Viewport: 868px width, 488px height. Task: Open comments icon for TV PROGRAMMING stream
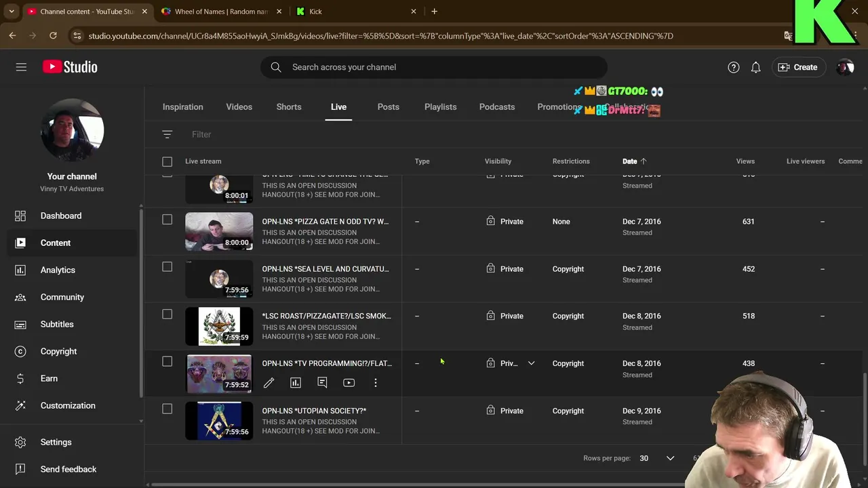322,383
